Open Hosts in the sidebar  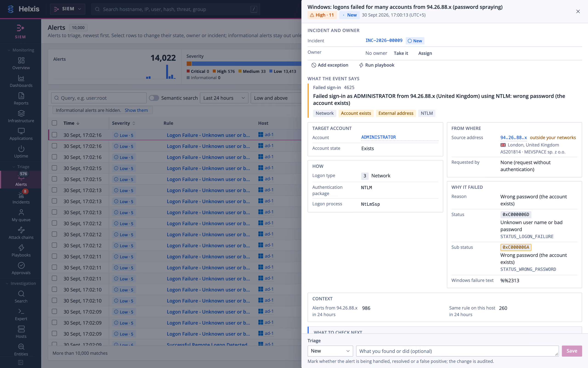pyautogui.click(x=21, y=332)
